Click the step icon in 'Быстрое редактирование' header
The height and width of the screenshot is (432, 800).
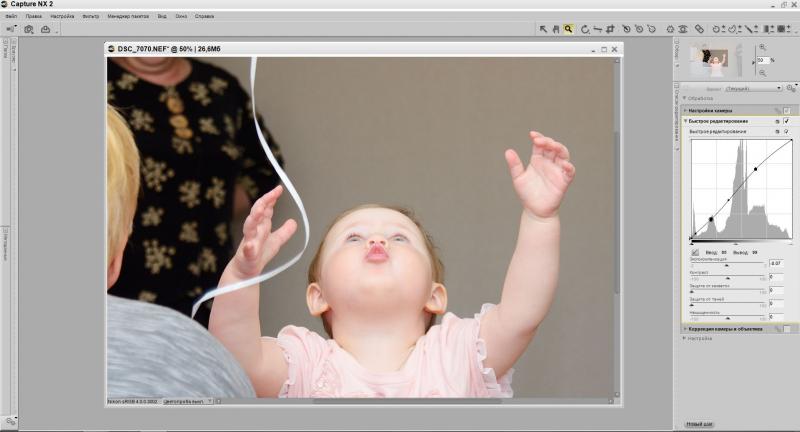[x=777, y=121]
